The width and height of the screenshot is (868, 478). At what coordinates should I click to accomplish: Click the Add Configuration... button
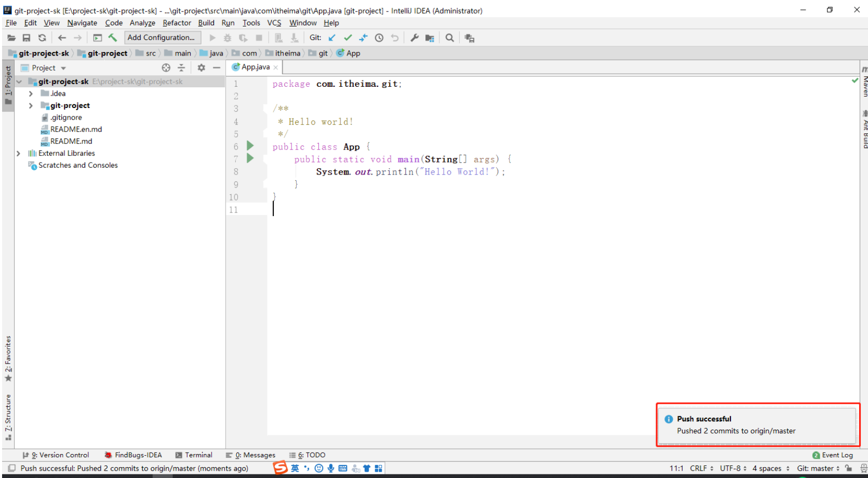pyautogui.click(x=162, y=37)
